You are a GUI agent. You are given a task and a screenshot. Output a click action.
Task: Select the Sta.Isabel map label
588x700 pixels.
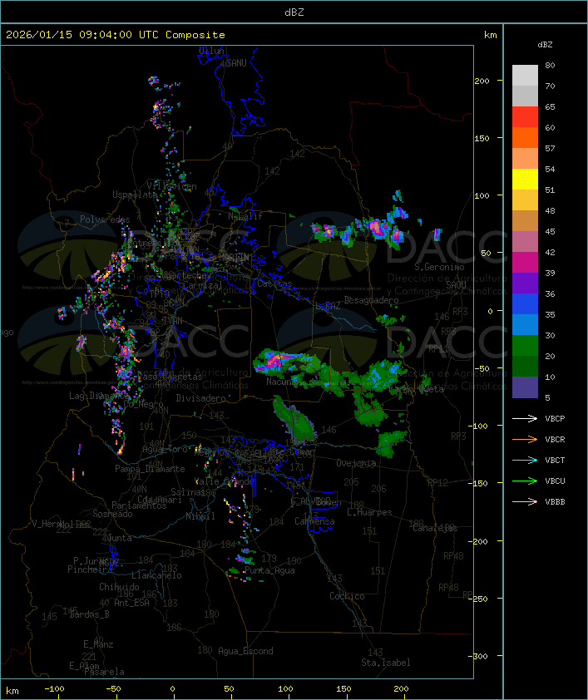[386, 663]
